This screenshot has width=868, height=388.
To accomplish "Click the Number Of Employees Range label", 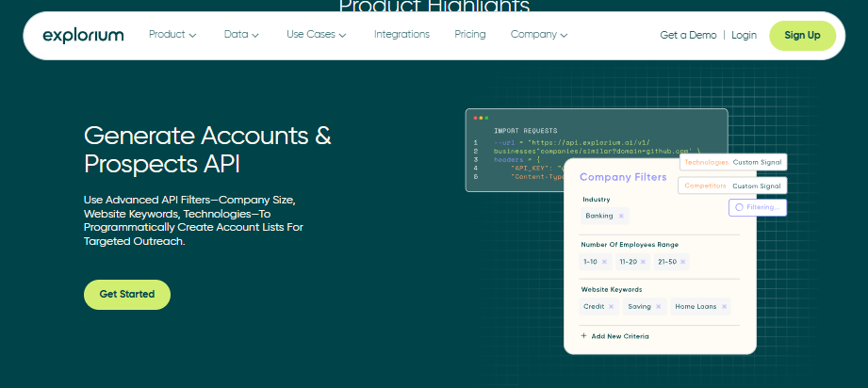I will click(630, 245).
